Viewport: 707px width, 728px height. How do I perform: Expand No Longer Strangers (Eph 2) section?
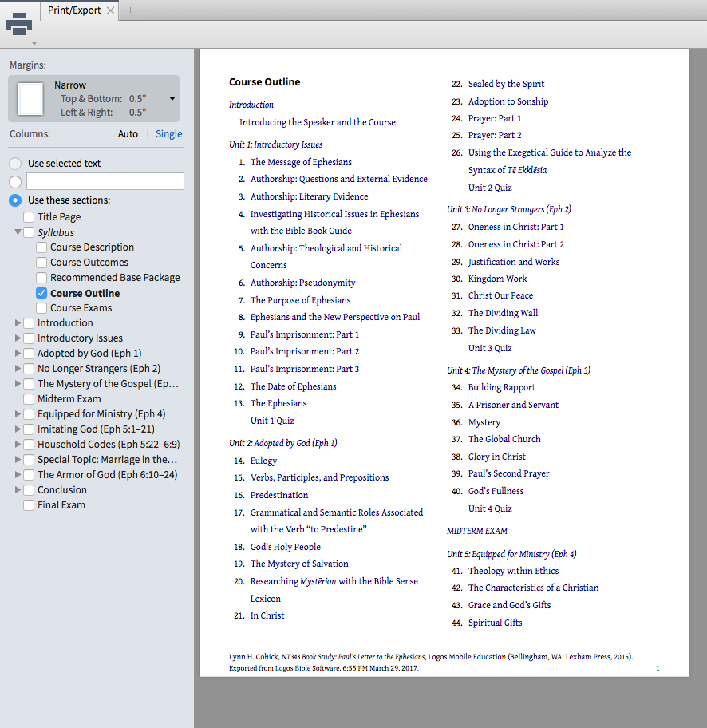pos(18,368)
